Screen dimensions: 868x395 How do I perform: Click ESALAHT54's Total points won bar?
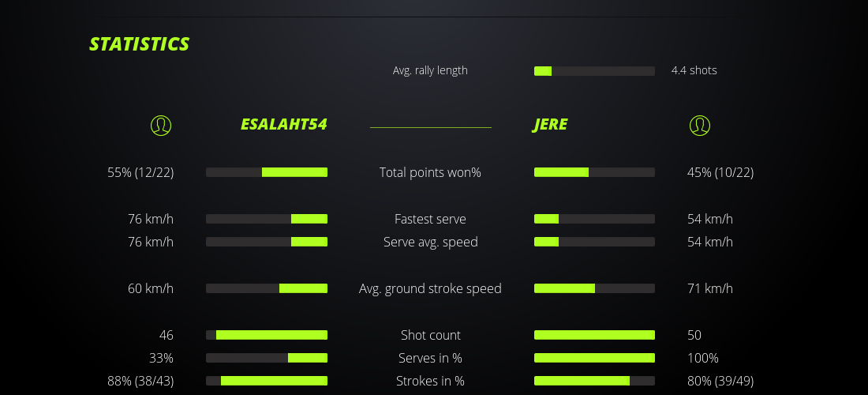coord(267,172)
